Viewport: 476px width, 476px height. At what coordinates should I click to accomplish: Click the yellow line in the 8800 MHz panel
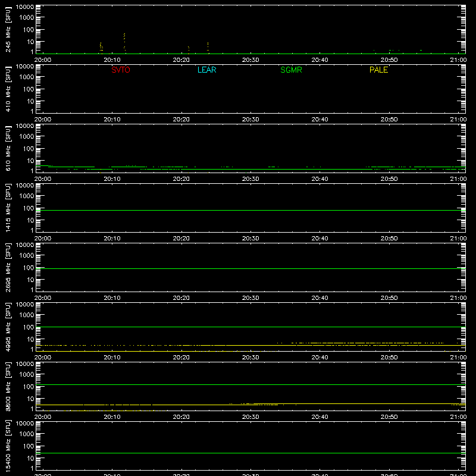tap(250, 405)
